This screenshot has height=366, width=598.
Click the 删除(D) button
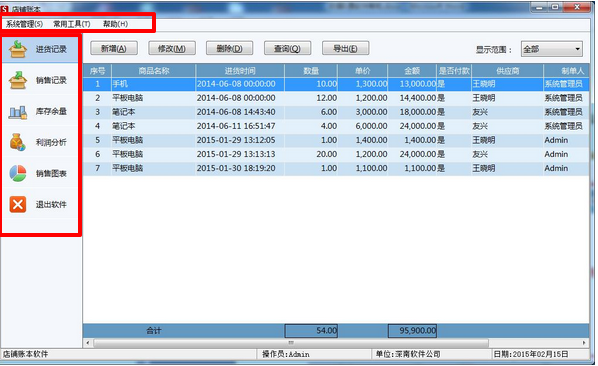(230, 48)
